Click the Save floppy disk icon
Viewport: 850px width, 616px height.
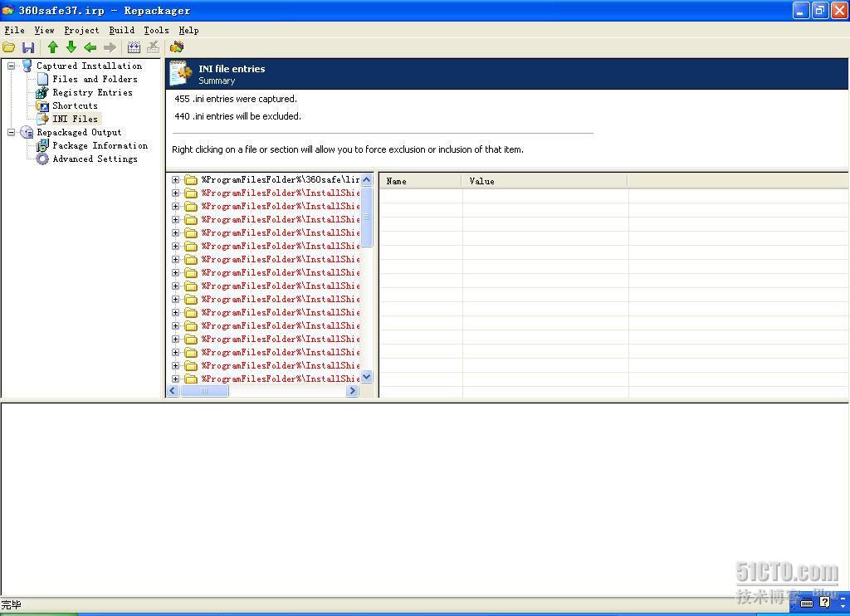28,47
